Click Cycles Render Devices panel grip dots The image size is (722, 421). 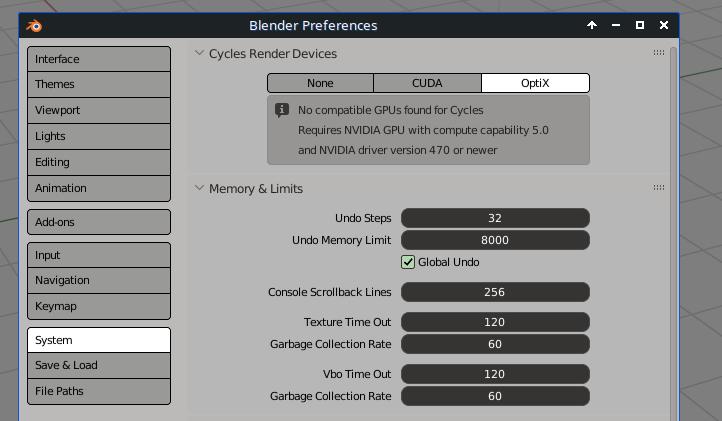pos(659,53)
